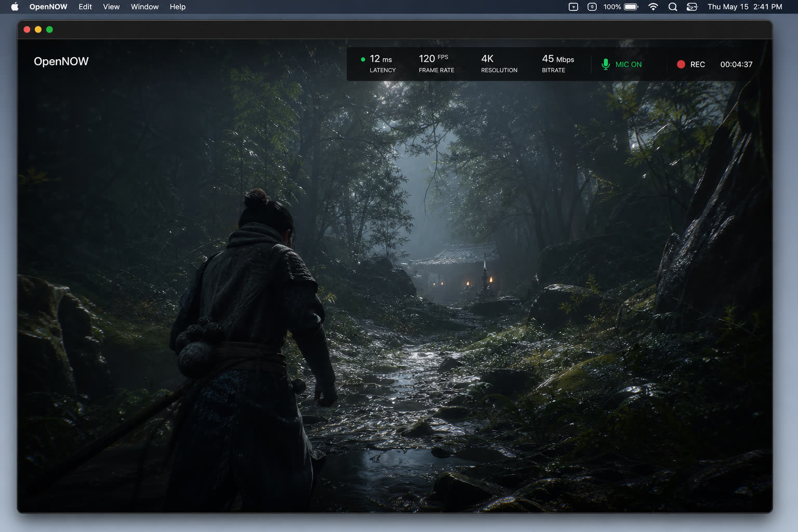Image resolution: width=798 pixels, height=532 pixels.
Task: Click the RESOLUTION label
Action: click(x=499, y=70)
